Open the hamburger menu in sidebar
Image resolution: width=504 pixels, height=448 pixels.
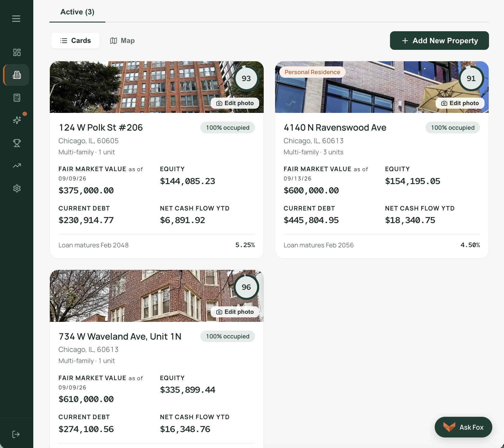(16, 19)
